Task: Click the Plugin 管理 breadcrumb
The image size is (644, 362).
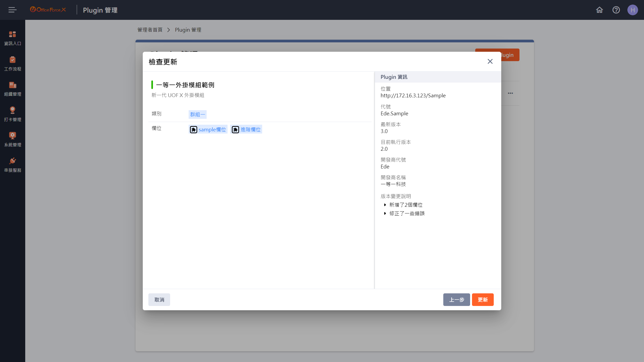Action: (188, 30)
